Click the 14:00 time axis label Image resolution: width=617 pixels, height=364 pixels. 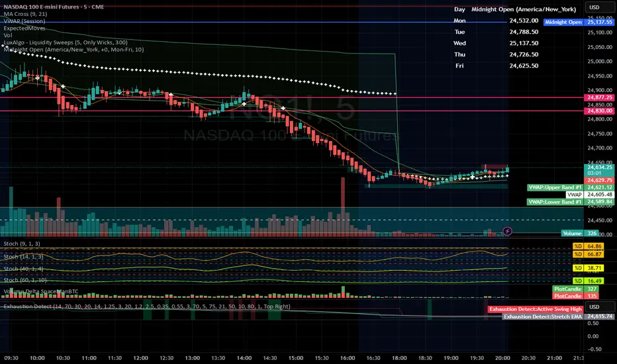tap(244, 357)
